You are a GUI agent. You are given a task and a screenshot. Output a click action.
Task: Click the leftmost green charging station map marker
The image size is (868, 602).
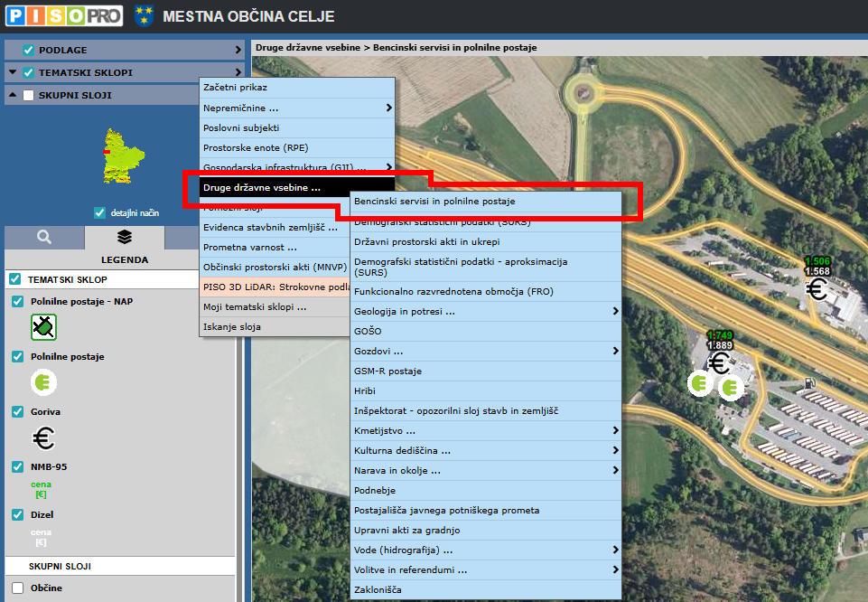tap(699, 384)
